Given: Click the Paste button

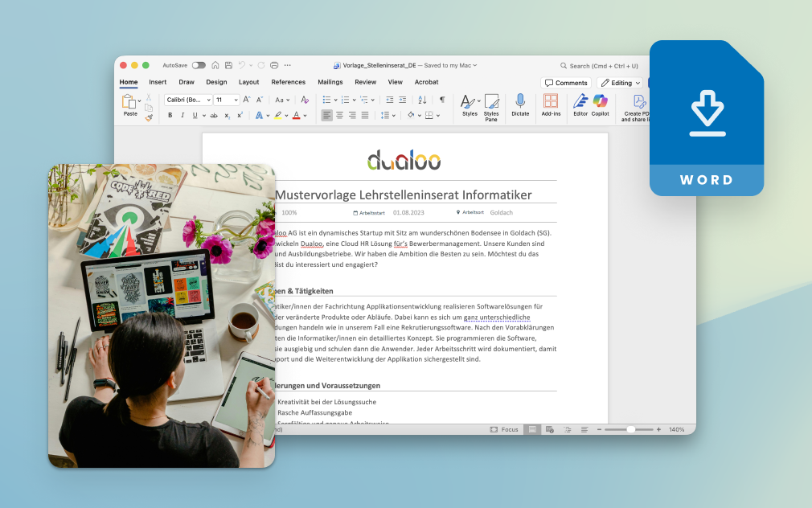Looking at the screenshot, I should point(129,105).
